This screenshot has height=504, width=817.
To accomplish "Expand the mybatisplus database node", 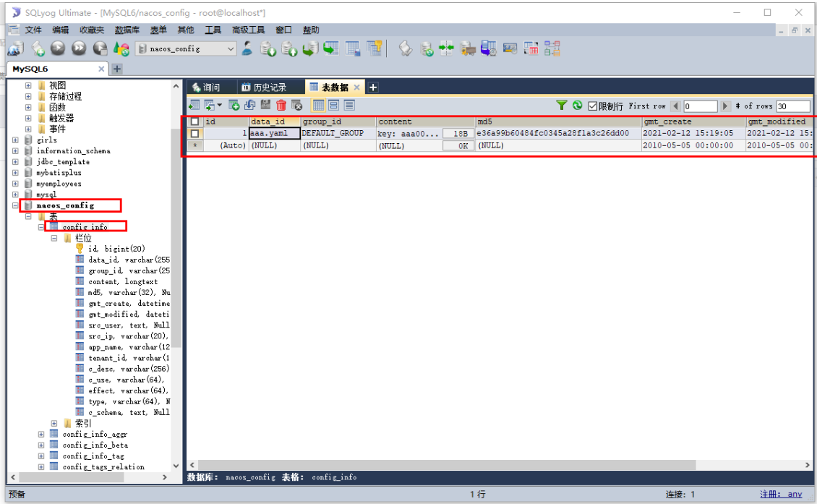I will coord(15,173).
